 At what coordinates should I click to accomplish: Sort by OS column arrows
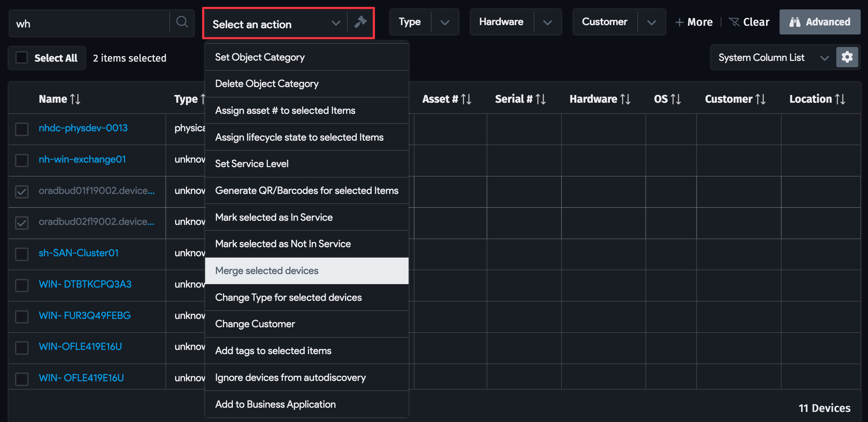[x=676, y=99]
